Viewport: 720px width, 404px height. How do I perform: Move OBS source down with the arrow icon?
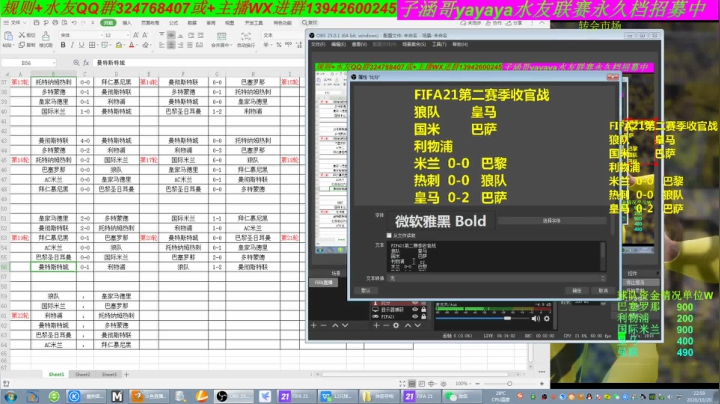[x=417, y=325]
